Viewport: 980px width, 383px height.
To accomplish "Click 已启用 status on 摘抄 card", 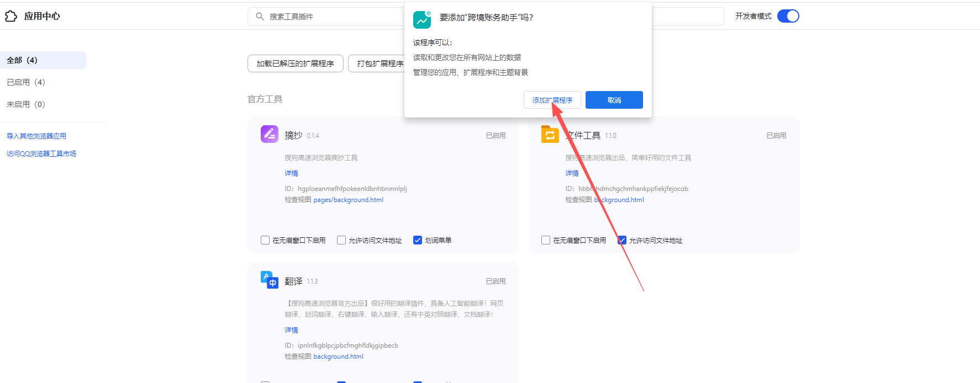I will pos(496,135).
